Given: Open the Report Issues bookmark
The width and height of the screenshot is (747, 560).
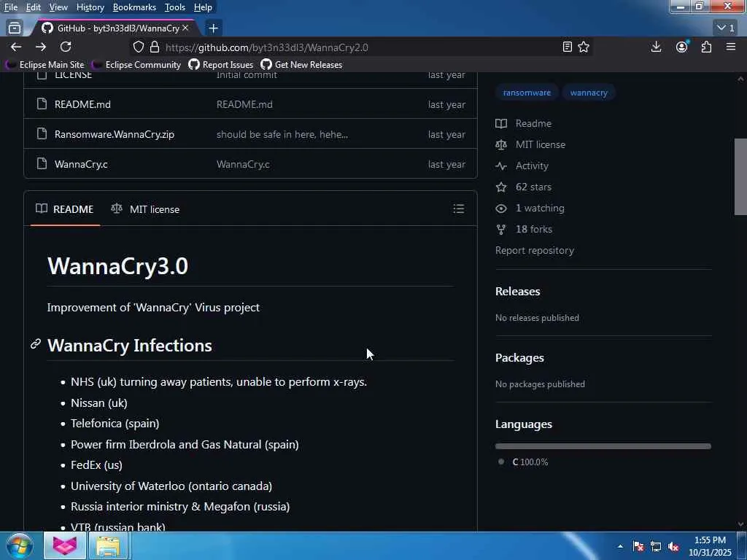Looking at the screenshot, I should [221, 64].
